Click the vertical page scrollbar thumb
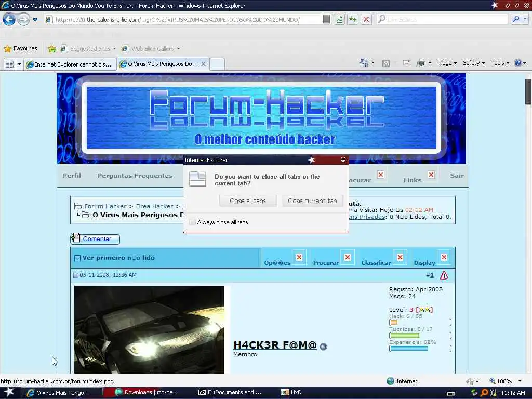Viewport: 532px width, 399px height. [x=528, y=91]
